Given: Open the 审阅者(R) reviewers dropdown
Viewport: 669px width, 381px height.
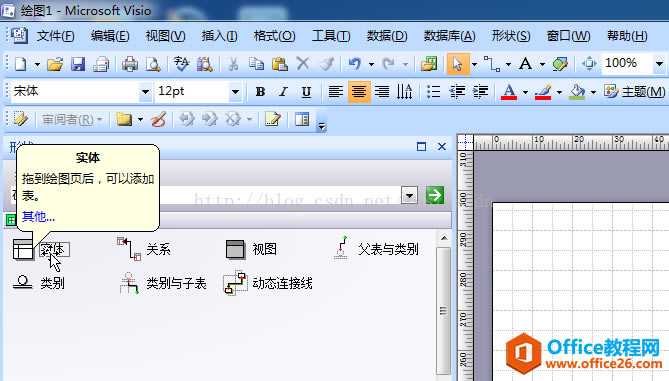Looking at the screenshot, I should pos(72,119).
